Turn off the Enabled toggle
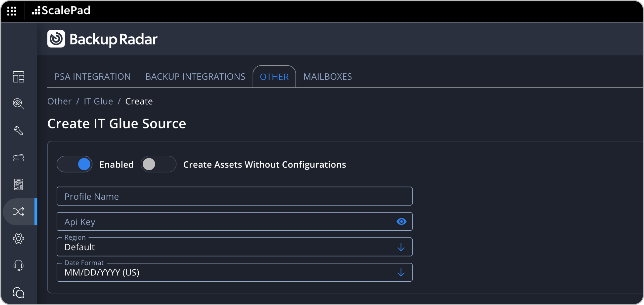The image size is (644, 305). pos(75,164)
